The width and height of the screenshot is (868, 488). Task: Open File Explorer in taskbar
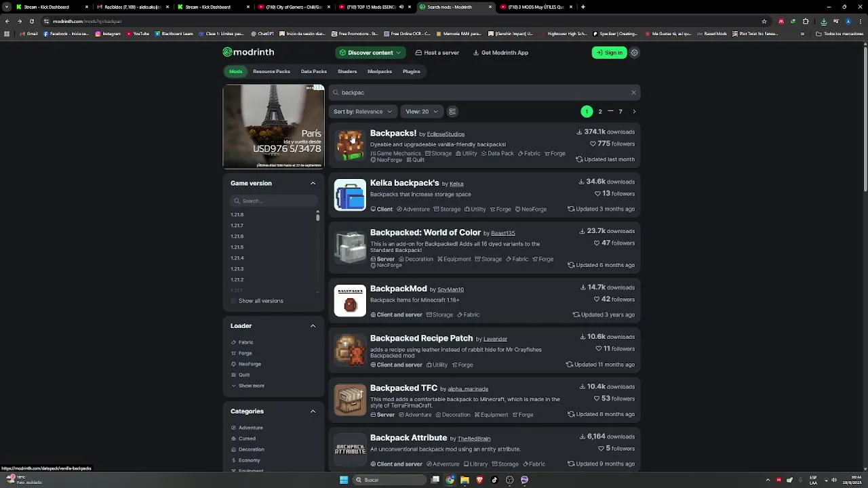pyautogui.click(x=465, y=480)
